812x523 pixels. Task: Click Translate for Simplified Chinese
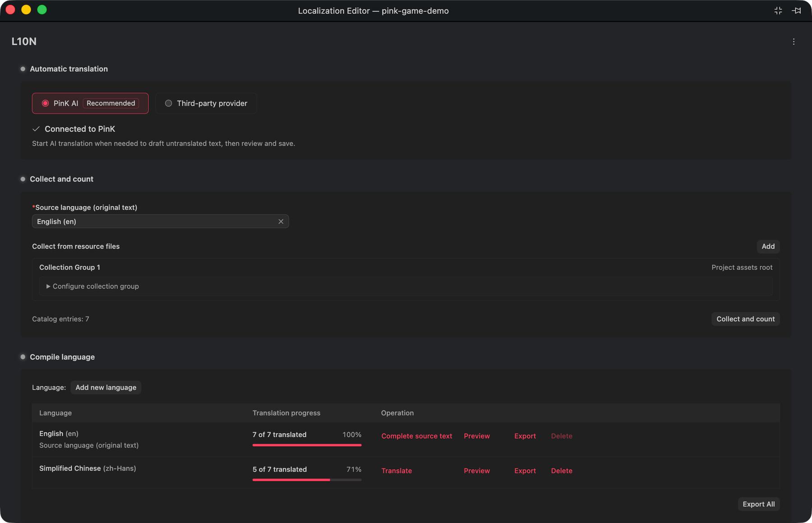click(397, 471)
